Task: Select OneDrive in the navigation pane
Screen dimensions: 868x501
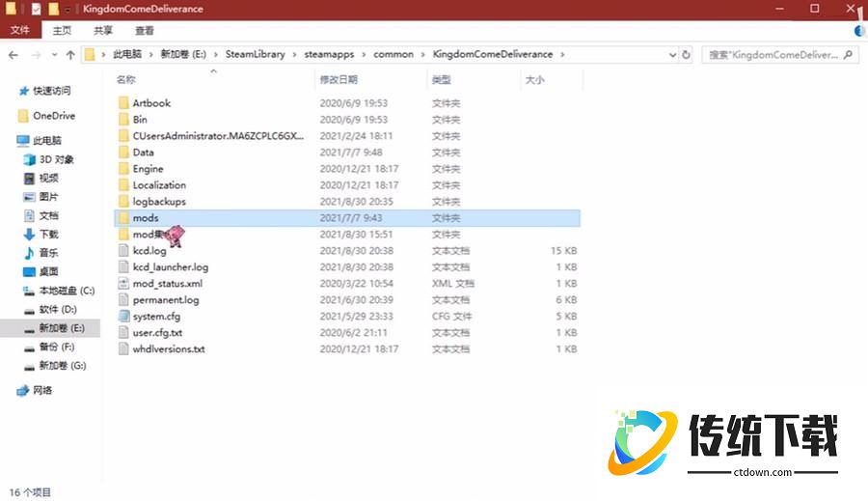Action: pos(53,116)
